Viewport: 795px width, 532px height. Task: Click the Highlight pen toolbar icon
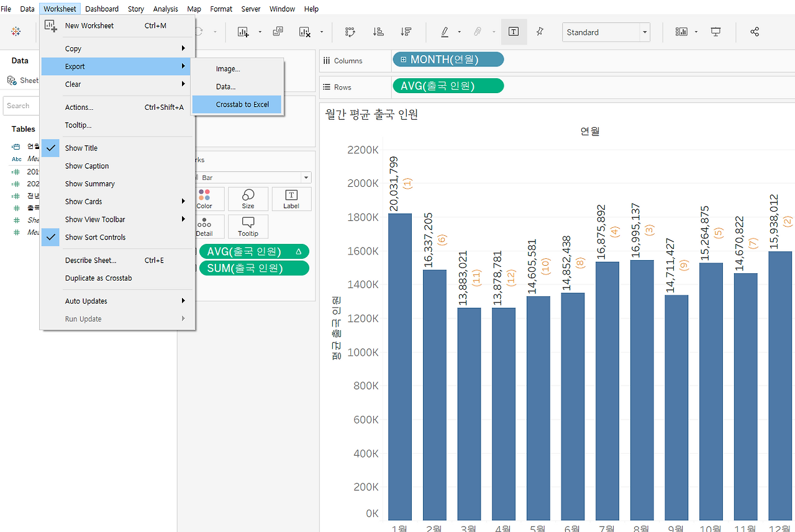445,32
